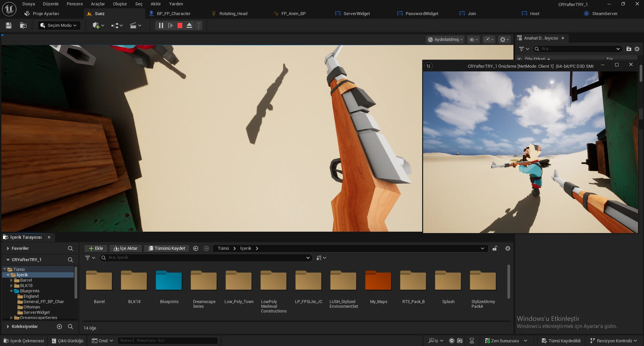Go back in Content Browser history

coord(196,248)
